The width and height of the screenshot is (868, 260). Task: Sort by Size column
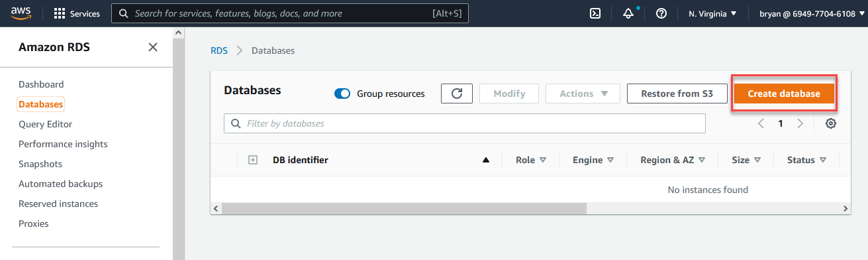click(746, 160)
